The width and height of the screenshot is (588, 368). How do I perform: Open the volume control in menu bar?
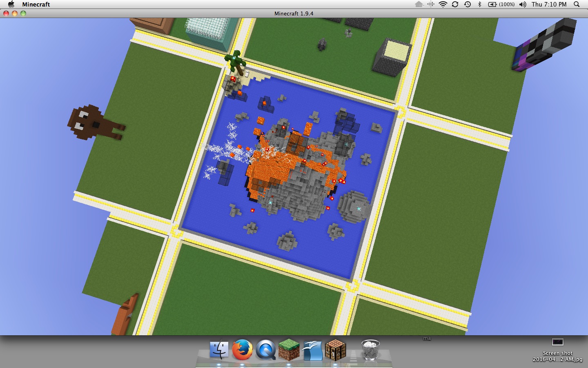pyautogui.click(x=523, y=4)
